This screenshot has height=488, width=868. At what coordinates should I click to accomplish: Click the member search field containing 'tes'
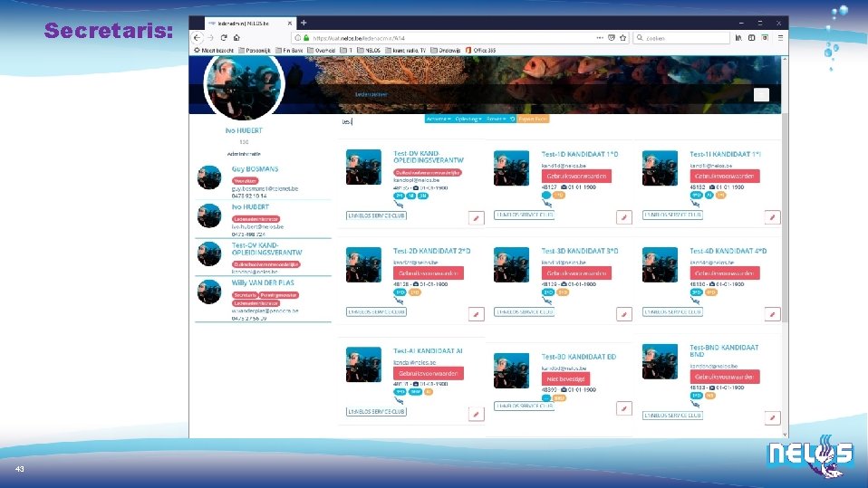click(x=382, y=121)
